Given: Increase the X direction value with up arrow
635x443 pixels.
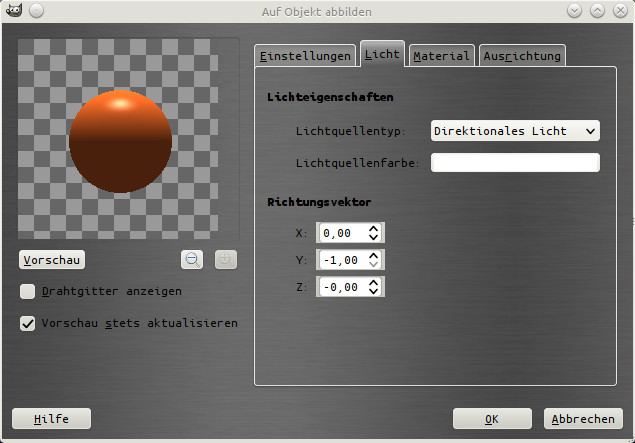Looking at the screenshot, I should click(x=373, y=228).
